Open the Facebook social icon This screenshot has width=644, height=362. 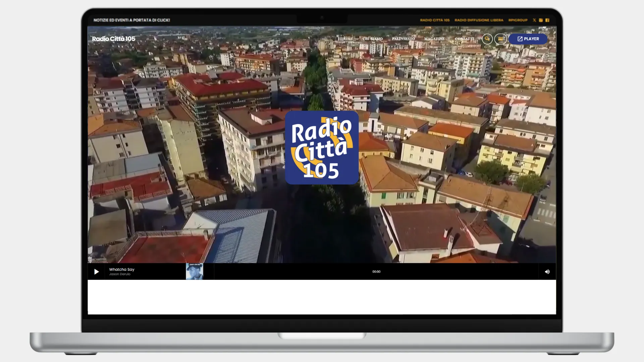click(x=547, y=20)
